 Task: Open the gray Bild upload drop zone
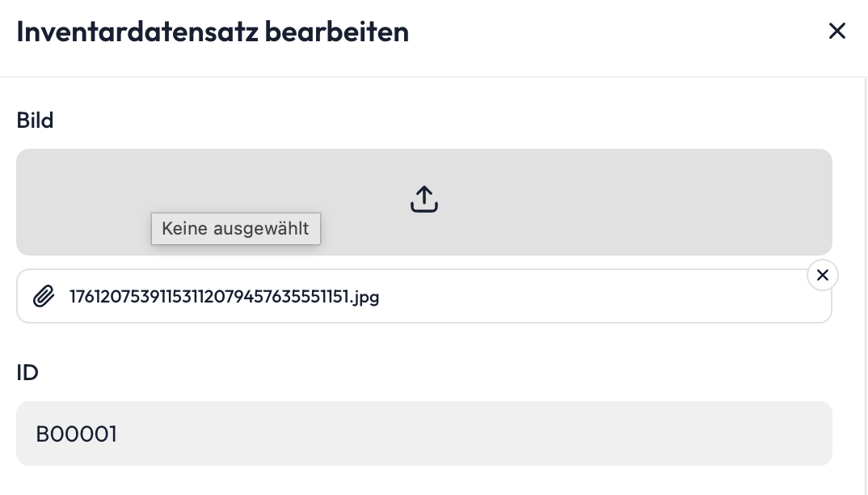[566, 202]
